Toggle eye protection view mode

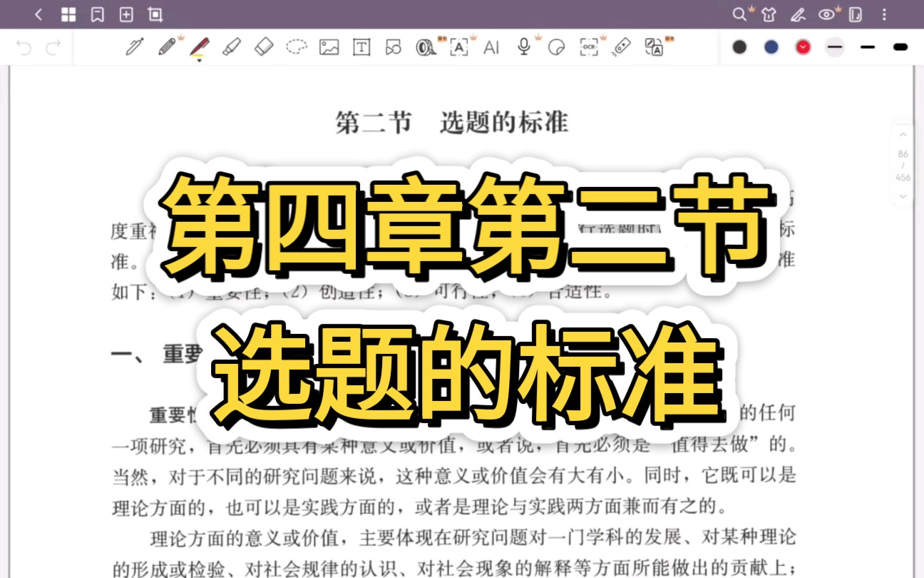(826, 14)
